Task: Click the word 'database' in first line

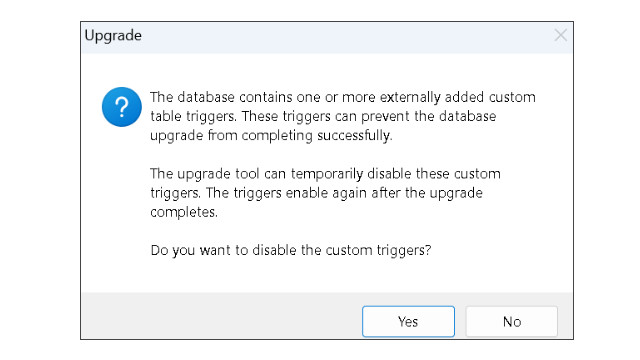Action: pyautogui.click(x=206, y=97)
